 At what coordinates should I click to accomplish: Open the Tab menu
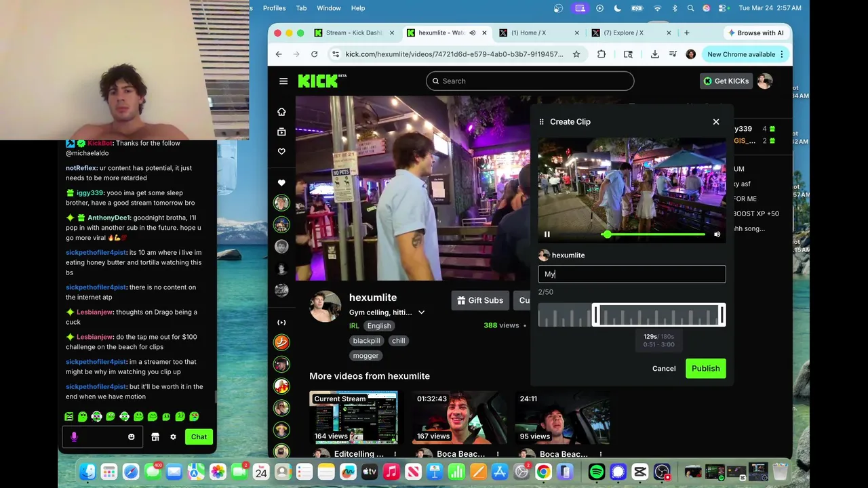(x=301, y=8)
